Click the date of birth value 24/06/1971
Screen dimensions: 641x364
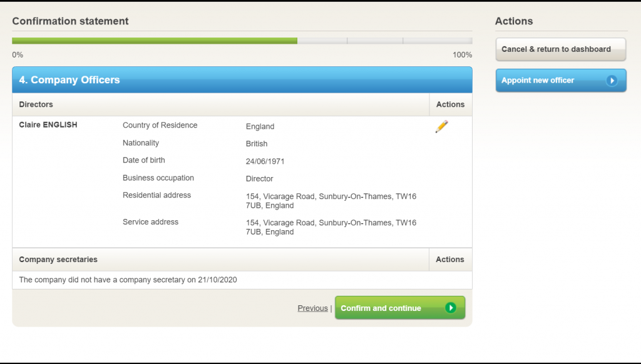click(265, 161)
